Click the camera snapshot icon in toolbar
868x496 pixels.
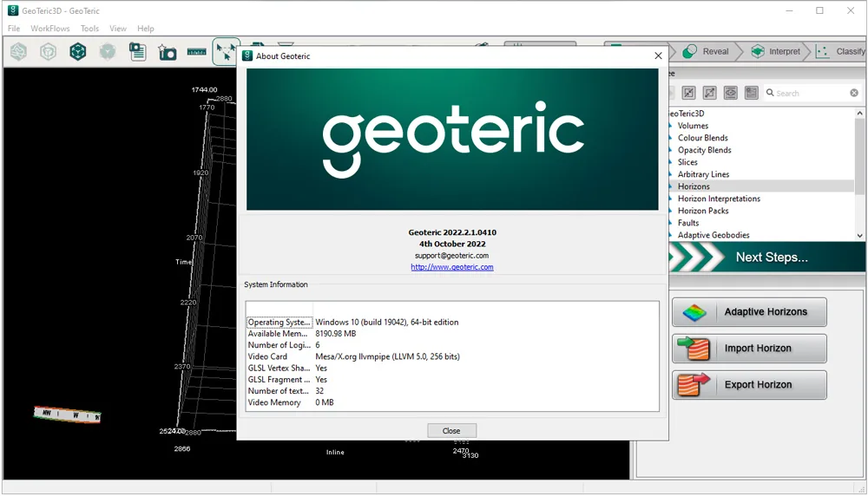tap(167, 52)
